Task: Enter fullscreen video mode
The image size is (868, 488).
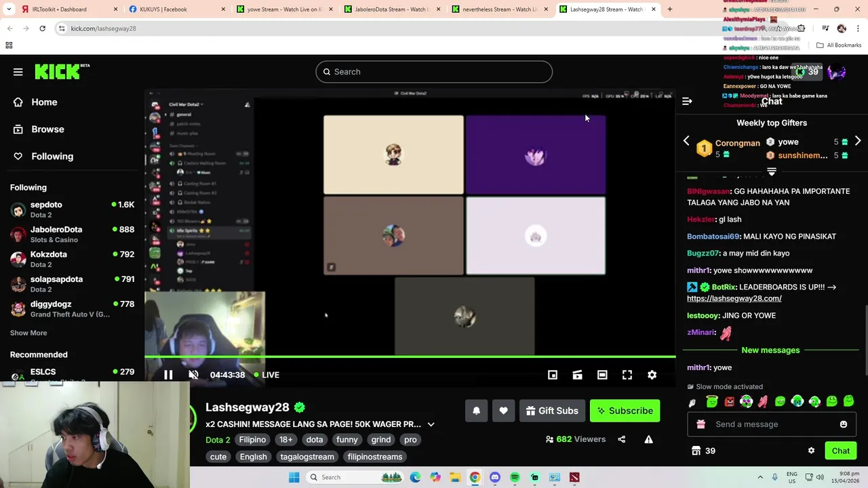Action: point(627,375)
